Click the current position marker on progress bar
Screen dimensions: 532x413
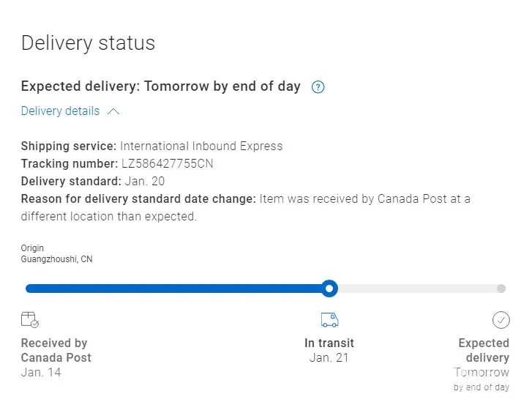pos(330,289)
